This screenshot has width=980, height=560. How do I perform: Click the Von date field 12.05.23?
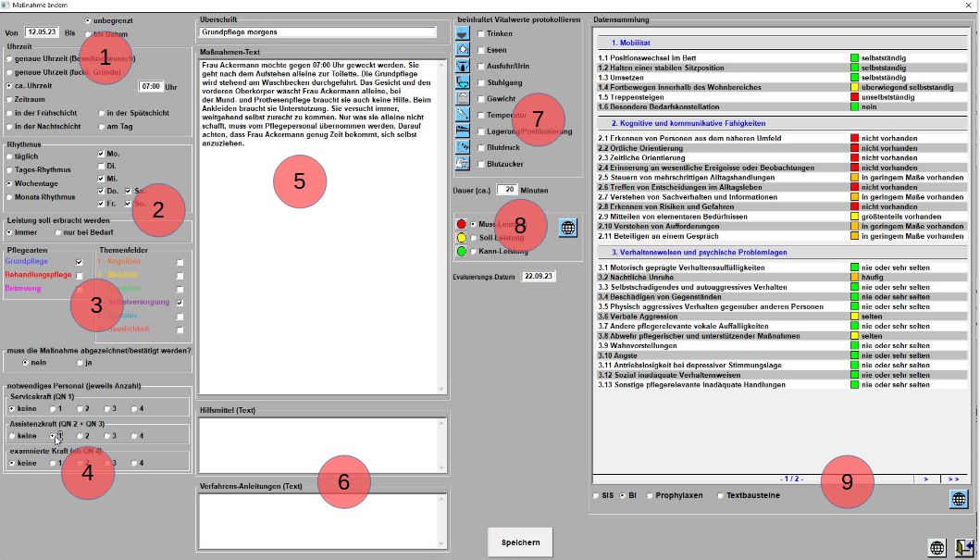click(x=42, y=31)
